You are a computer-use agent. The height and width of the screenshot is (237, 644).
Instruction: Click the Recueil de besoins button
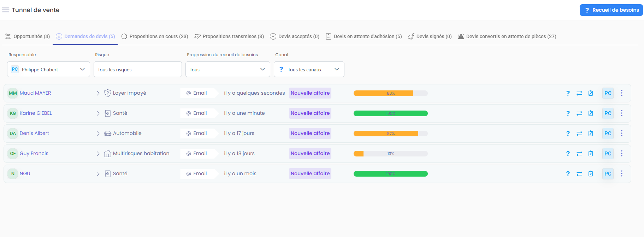[611, 10]
